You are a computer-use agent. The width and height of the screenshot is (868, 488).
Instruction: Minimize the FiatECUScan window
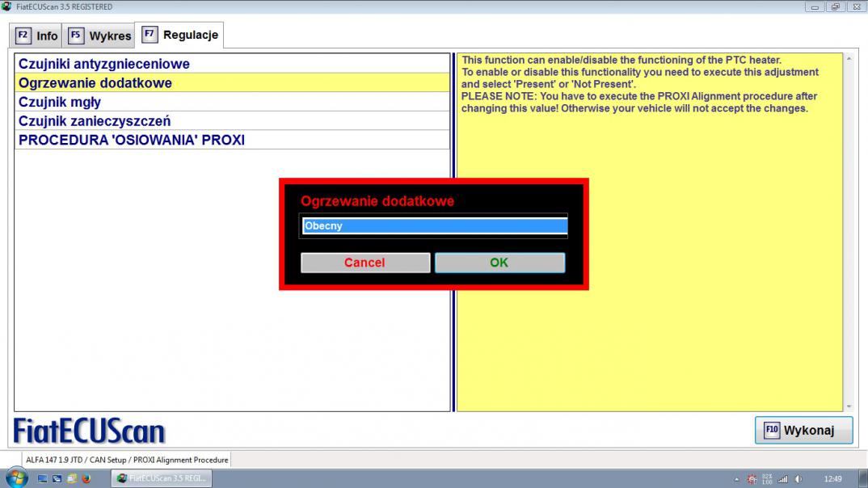[815, 7]
